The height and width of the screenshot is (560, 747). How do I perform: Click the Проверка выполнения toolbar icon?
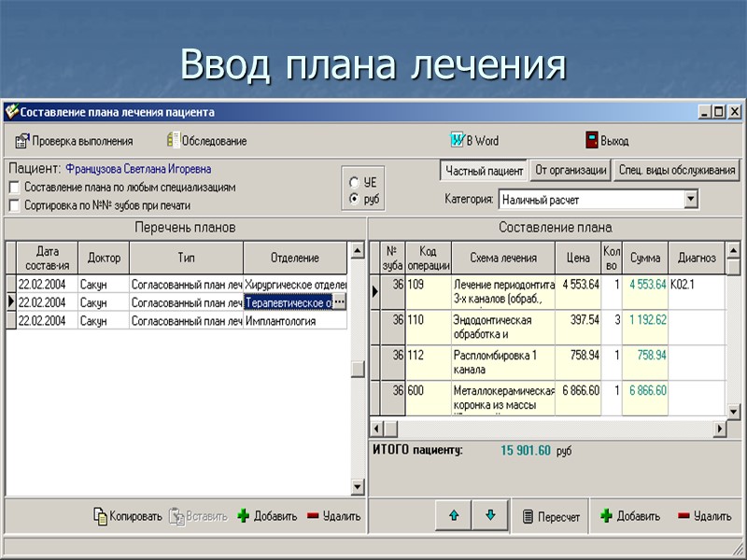(x=21, y=141)
